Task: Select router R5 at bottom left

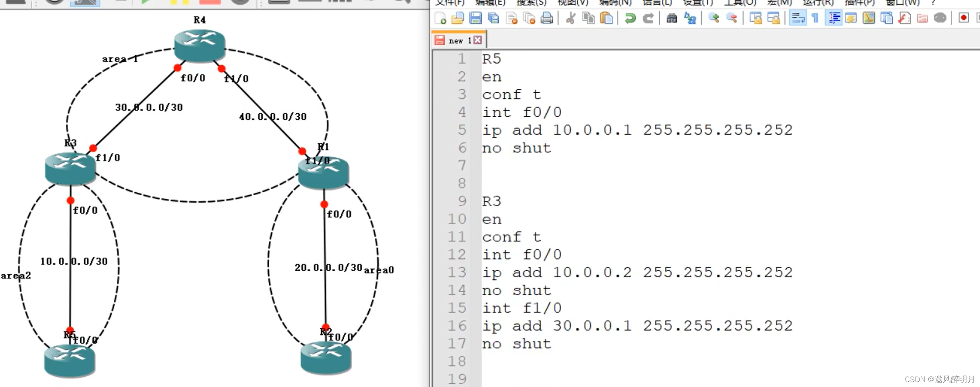Action: pos(69,361)
